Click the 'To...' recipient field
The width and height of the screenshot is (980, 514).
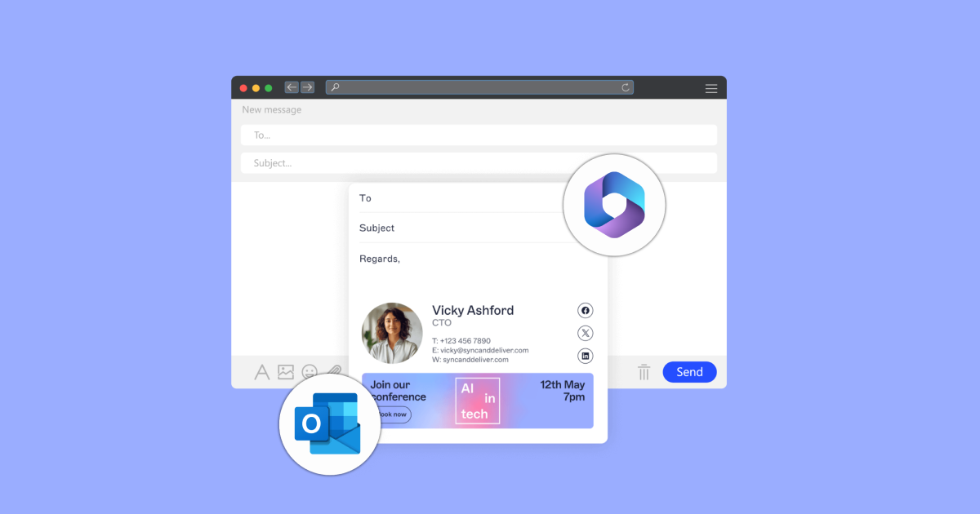pyautogui.click(x=479, y=135)
